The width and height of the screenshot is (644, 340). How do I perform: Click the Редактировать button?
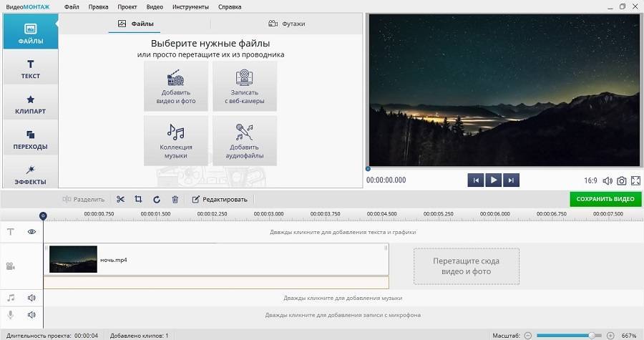[220, 199]
